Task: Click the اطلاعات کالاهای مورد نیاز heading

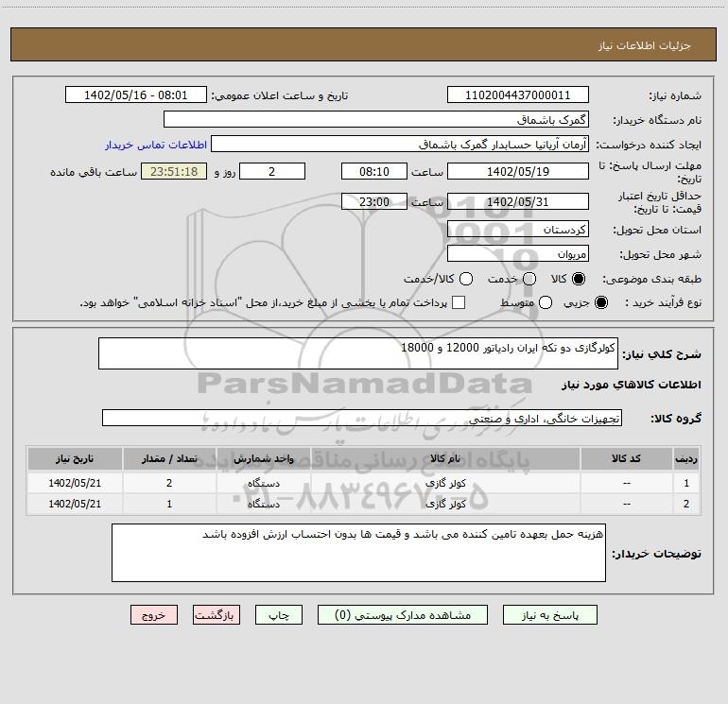Action: [x=631, y=385]
